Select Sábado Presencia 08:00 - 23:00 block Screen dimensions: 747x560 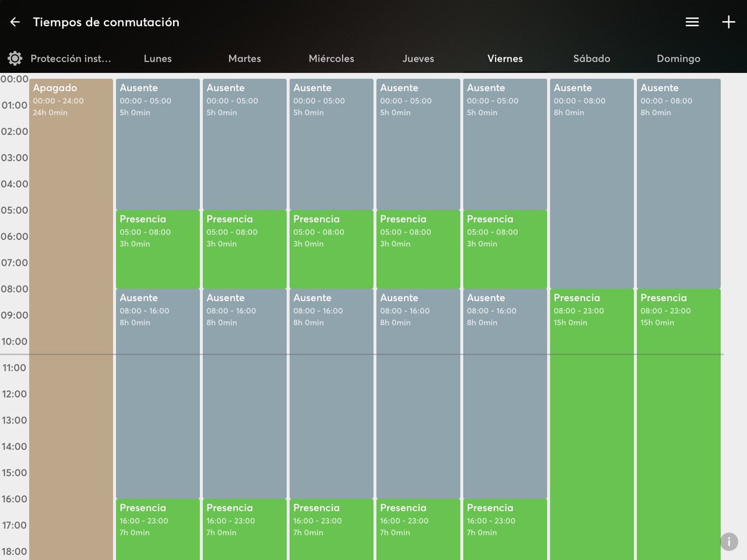coord(592,424)
